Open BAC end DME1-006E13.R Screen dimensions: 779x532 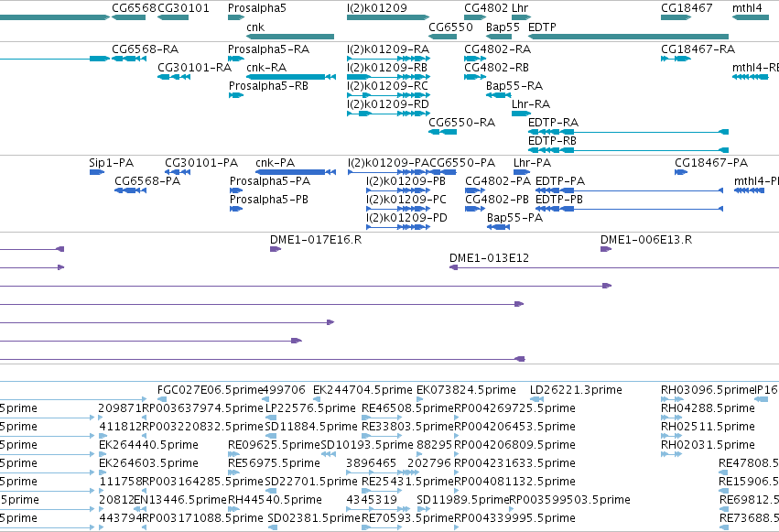[606, 249]
